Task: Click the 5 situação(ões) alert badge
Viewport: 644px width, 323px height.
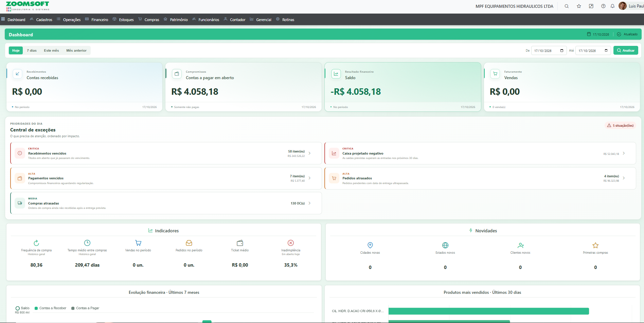Action: [621, 125]
